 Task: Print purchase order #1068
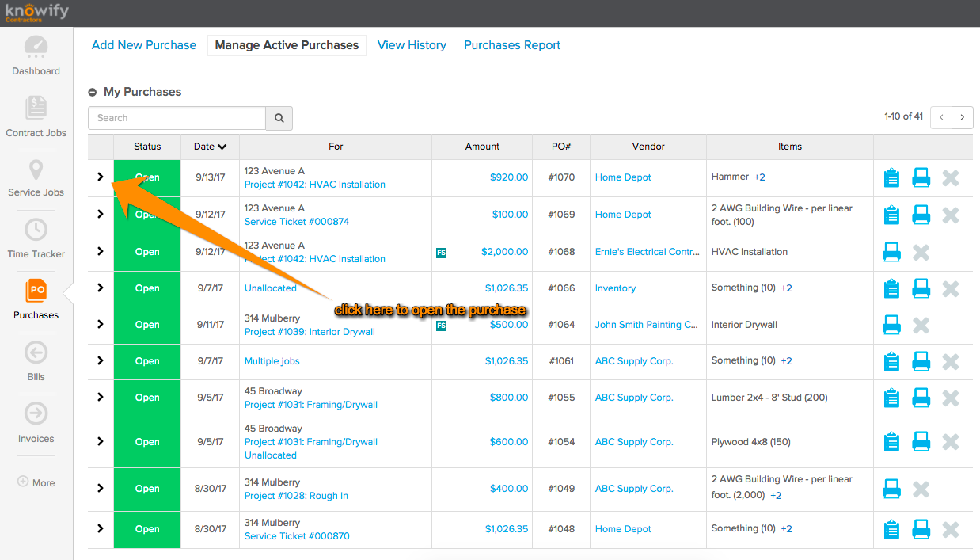click(x=891, y=252)
